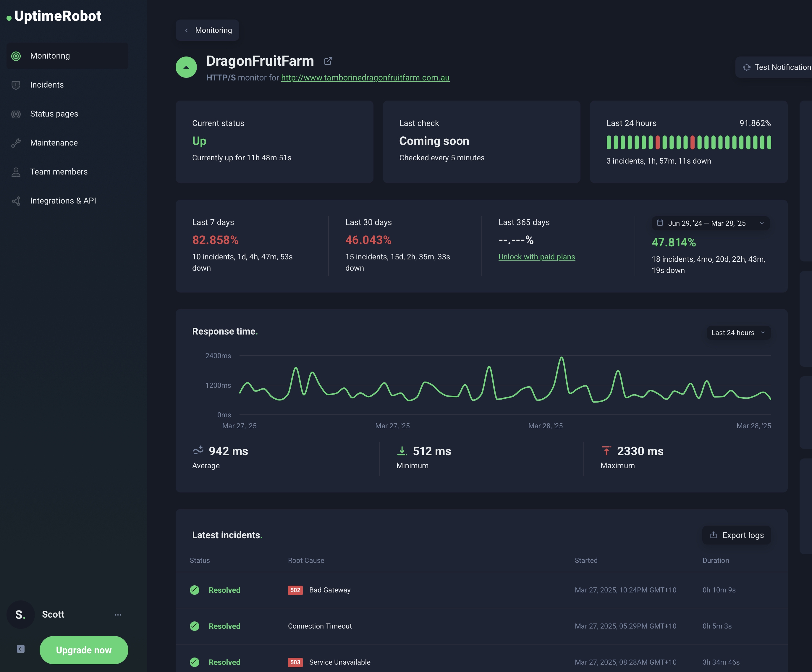Click the 82.858% last 7 days value
This screenshot has height=672, width=812.
point(215,240)
